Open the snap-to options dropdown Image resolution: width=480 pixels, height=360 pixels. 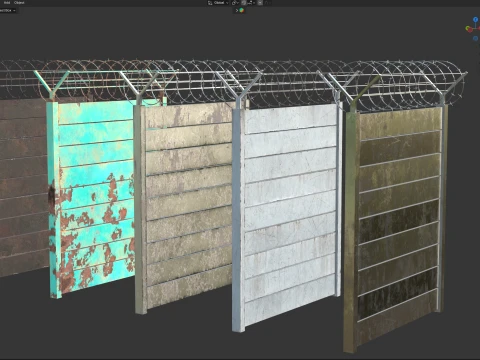point(251,3)
